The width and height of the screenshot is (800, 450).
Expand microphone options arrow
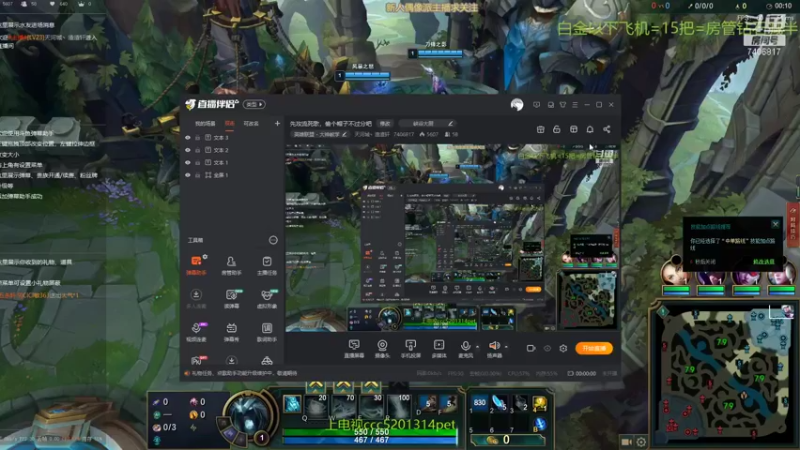(478, 347)
